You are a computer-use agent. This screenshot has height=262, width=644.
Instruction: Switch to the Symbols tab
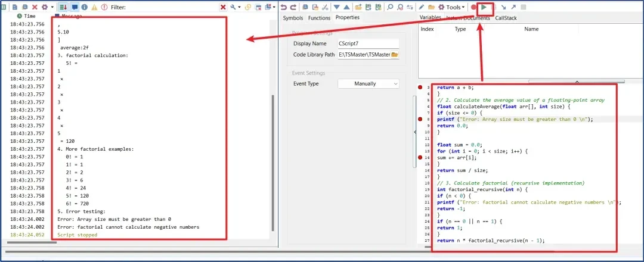tap(293, 18)
